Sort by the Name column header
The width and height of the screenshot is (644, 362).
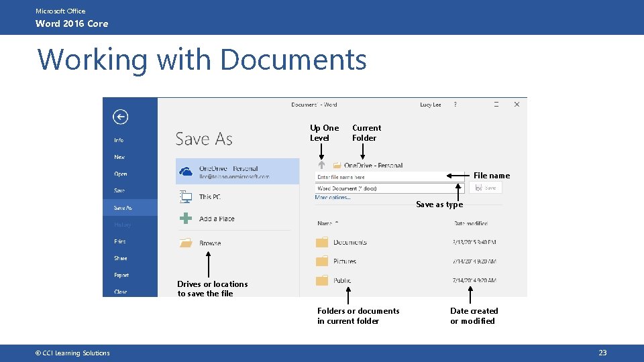pyautogui.click(x=325, y=223)
